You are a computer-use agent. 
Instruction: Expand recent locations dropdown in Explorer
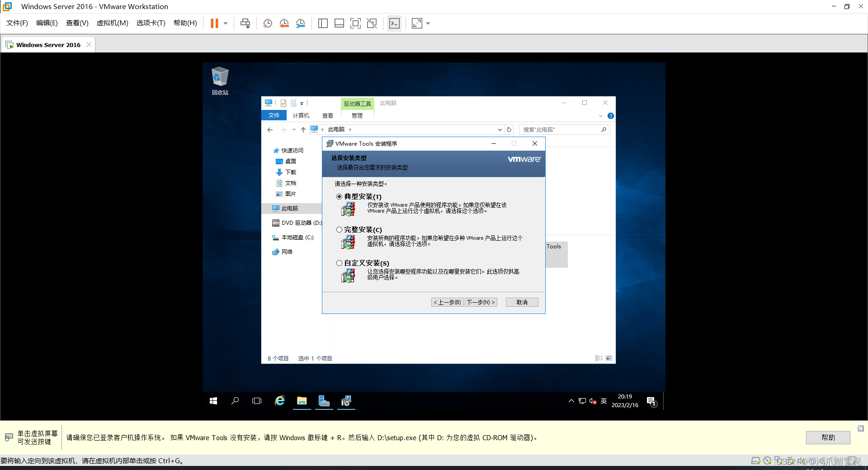294,130
